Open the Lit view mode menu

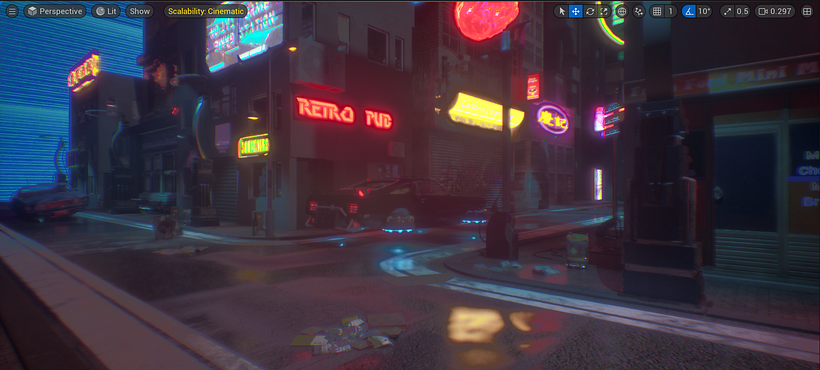[x=106, y=11]
